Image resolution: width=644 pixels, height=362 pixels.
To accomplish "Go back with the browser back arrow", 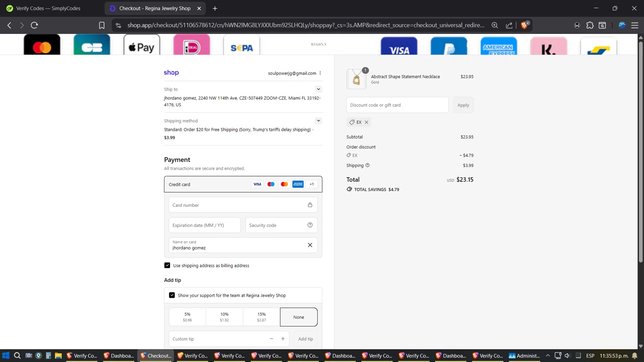I will pos(9,25).
